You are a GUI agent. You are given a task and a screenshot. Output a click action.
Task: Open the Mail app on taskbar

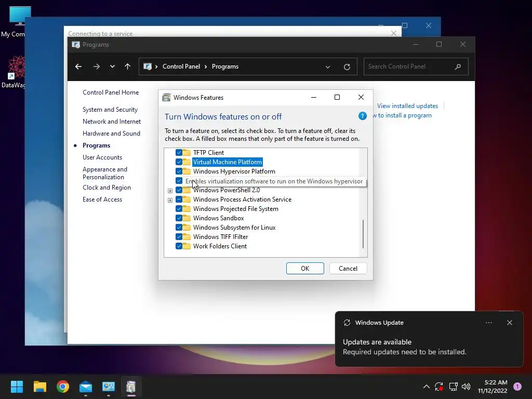(86, 387)
